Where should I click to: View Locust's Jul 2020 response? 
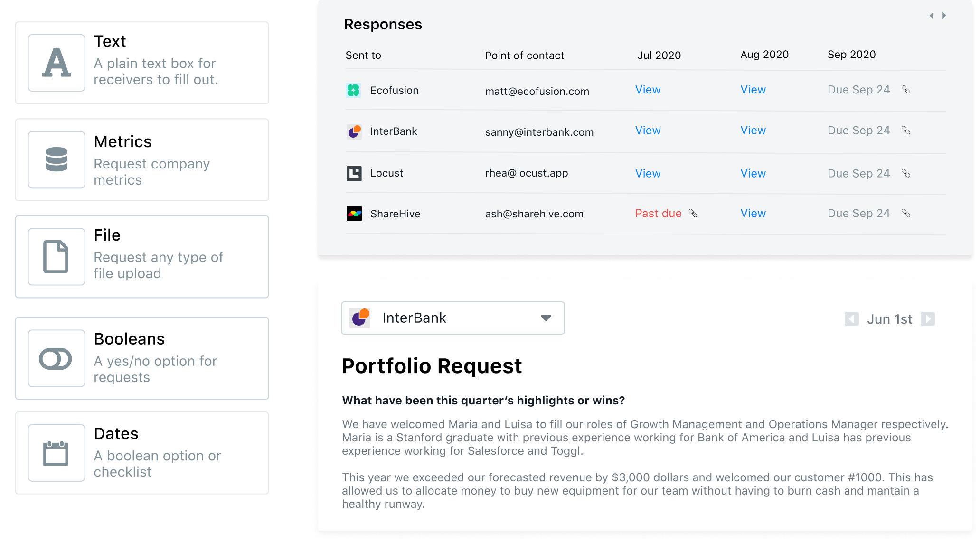[x=648, y=173]
